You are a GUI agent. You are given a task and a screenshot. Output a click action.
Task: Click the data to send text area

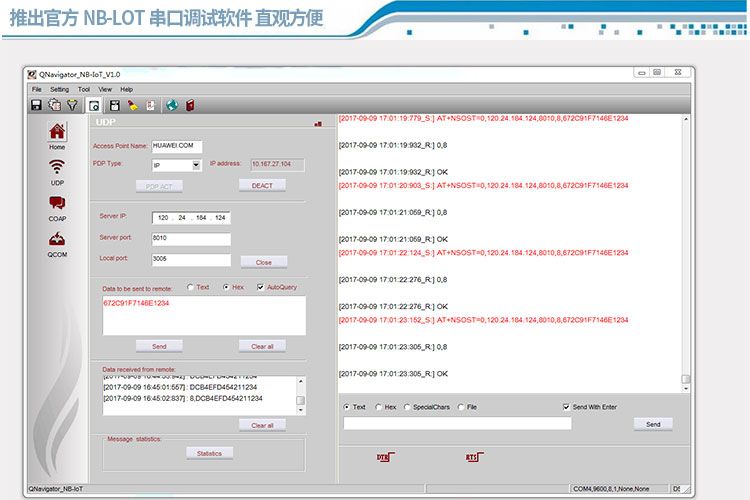click(x=204, y=315)
